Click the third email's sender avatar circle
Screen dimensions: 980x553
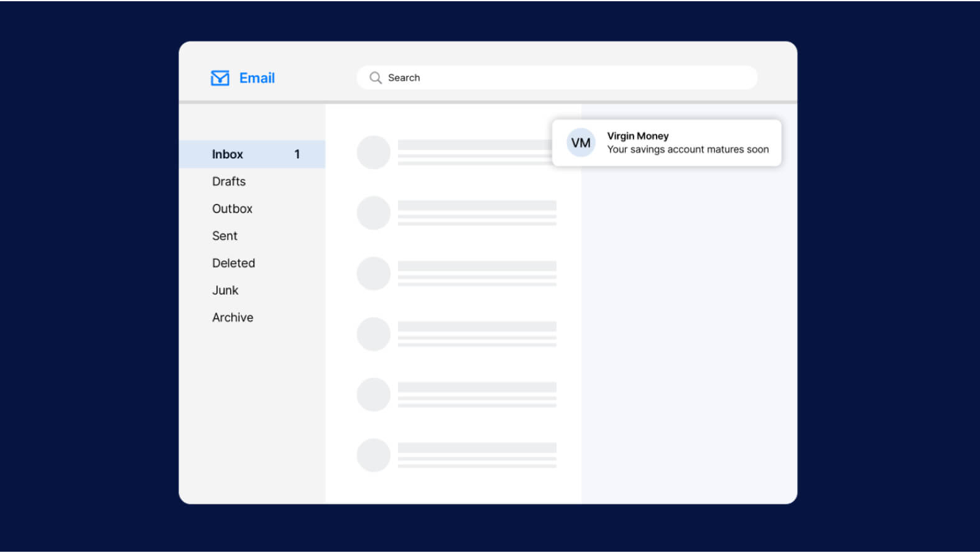pos(373,273)
